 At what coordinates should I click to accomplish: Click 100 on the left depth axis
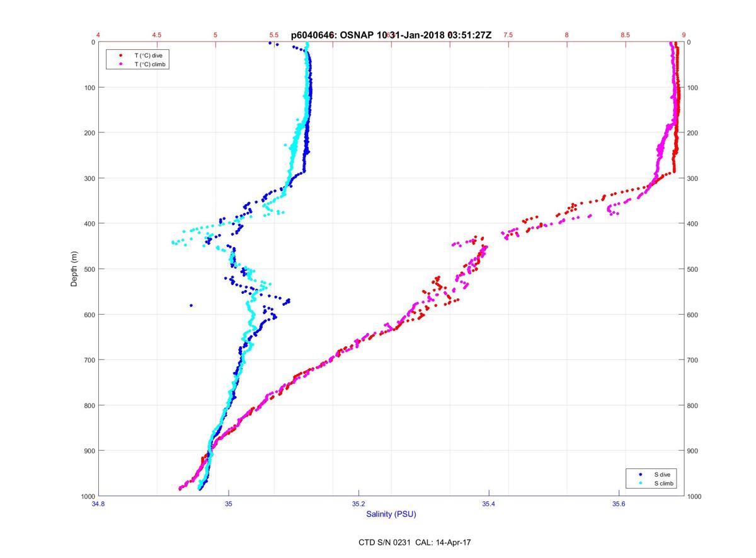click(x=89, y=88)
